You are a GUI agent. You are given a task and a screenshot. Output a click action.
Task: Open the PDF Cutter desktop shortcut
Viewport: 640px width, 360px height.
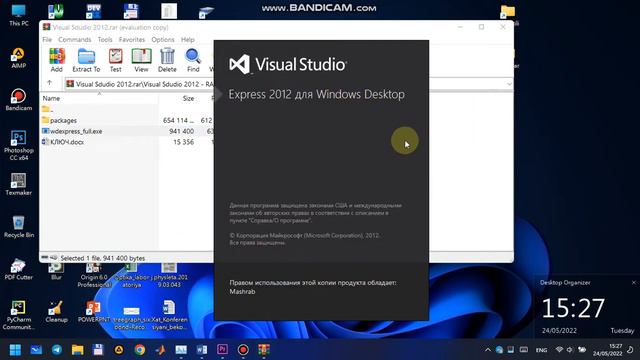click(19, 269)
